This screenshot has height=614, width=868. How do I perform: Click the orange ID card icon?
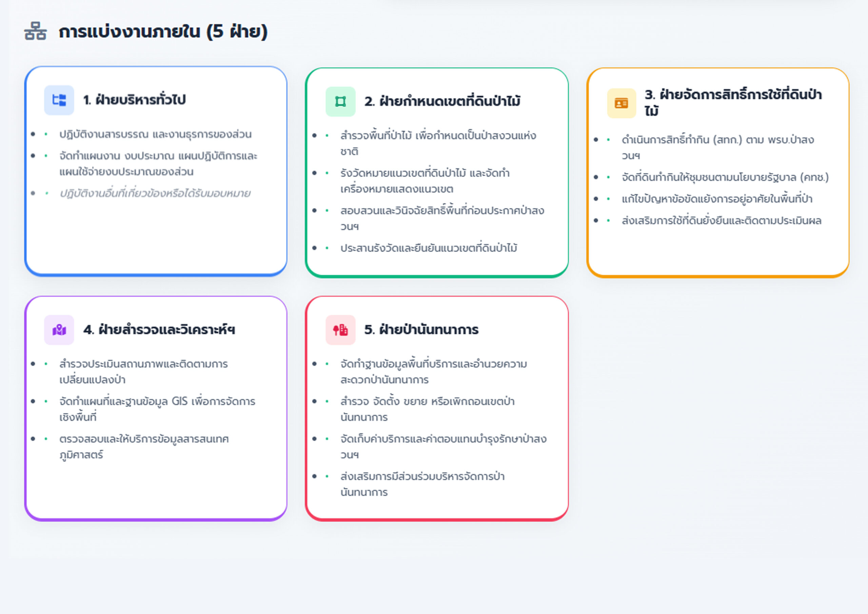(x=621, y=103)
